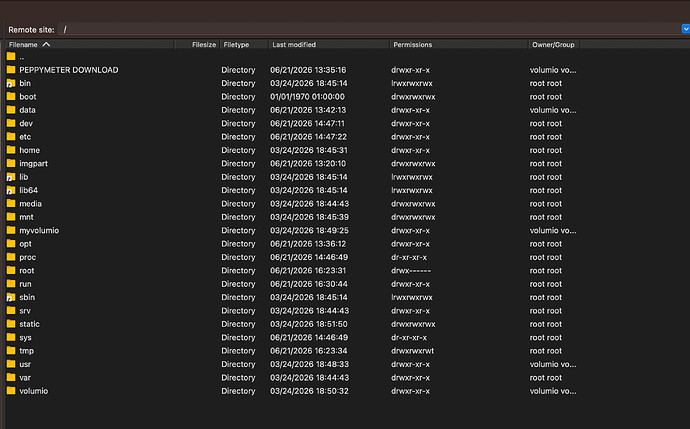
Task: Click permissions 'lrwxrwxrwx' in lib64 row
Action: tap(412, 190)
